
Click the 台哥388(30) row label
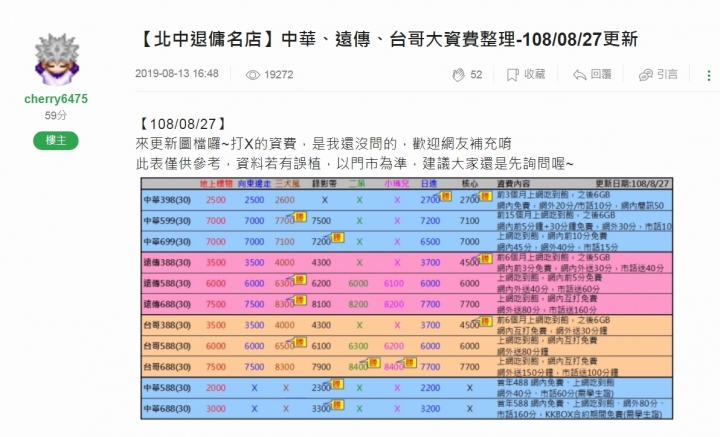(167, 325)
